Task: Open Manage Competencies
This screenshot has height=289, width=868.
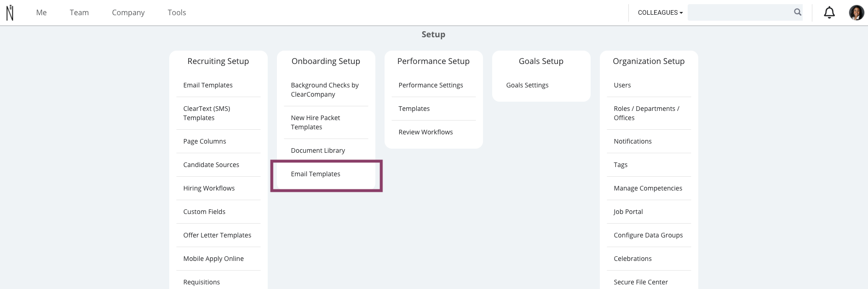Action: (x=648, y=188)
